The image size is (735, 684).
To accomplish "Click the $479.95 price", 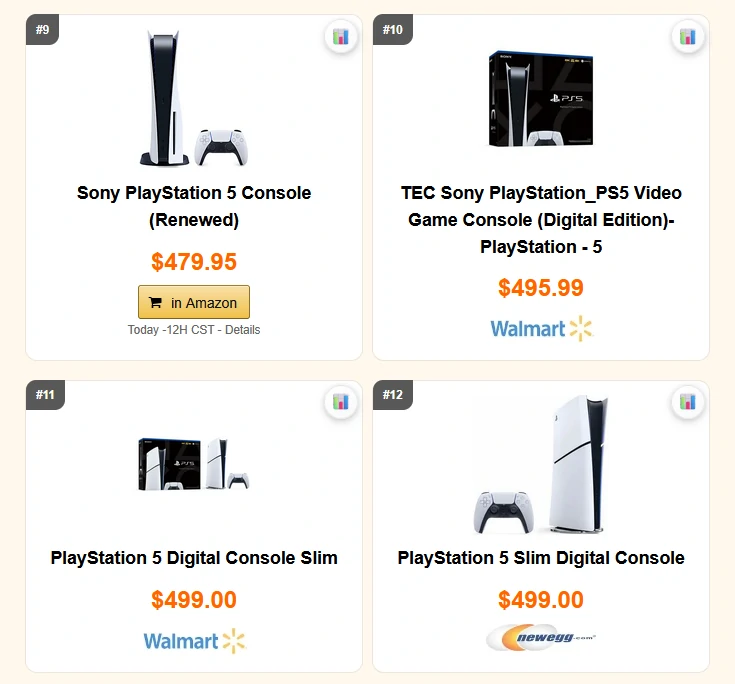I will tap(194, 262).
